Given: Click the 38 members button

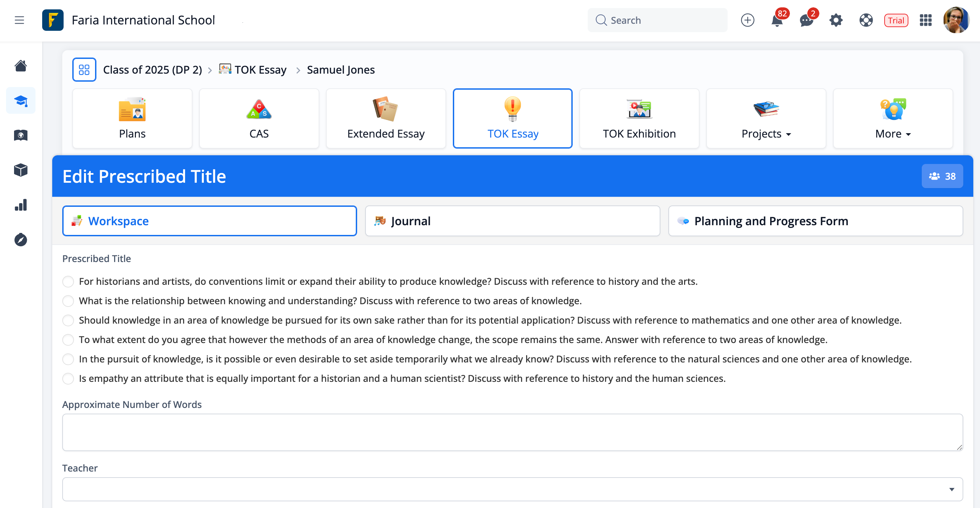Looking at the screenshot, I should click(942, 176).
